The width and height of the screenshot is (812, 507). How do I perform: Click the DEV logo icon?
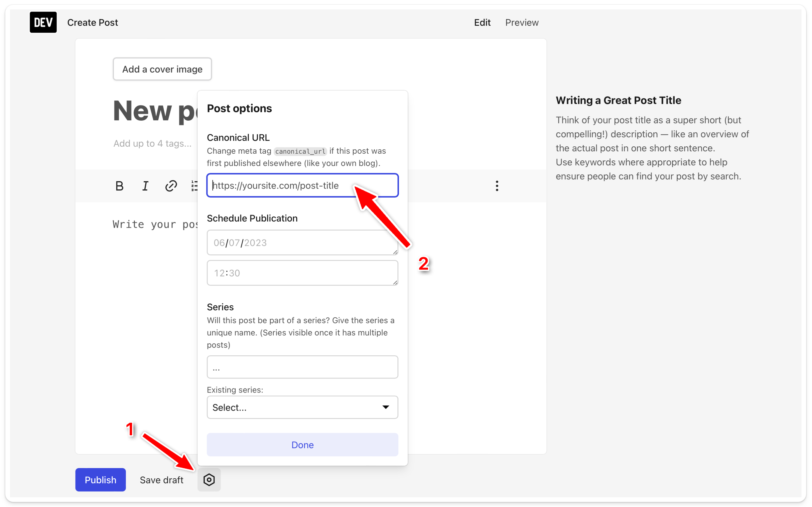(x=43, y=23)
